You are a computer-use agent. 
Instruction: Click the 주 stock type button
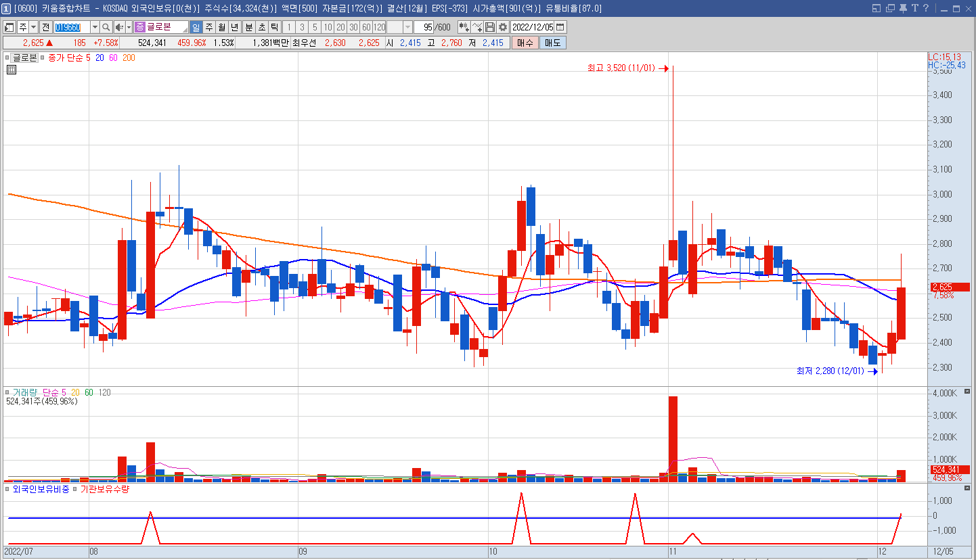23,27
